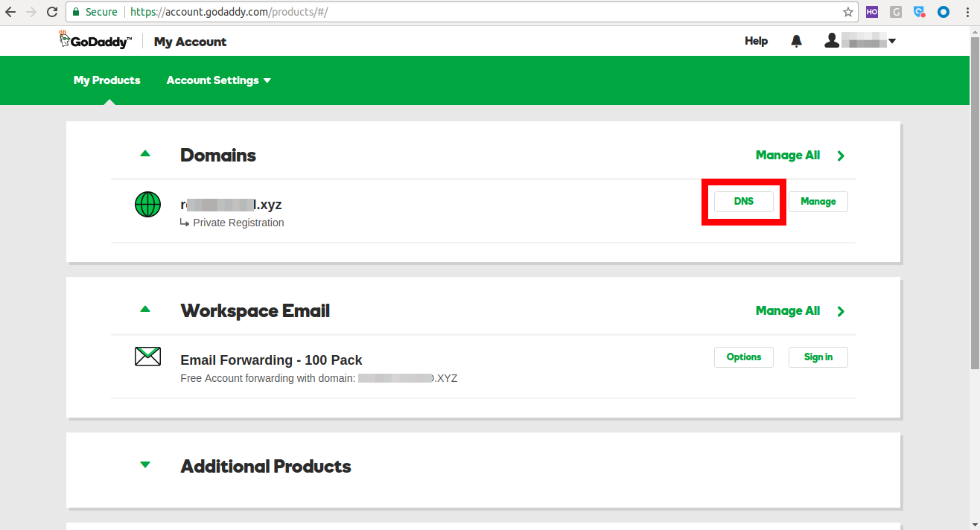Reload the page
Screen dimensions: 980x530
[x=51, y=11]
